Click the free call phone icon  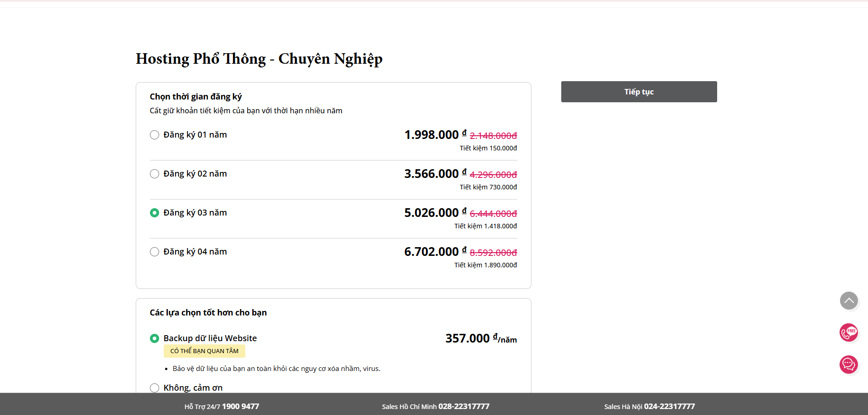point(849,332)
